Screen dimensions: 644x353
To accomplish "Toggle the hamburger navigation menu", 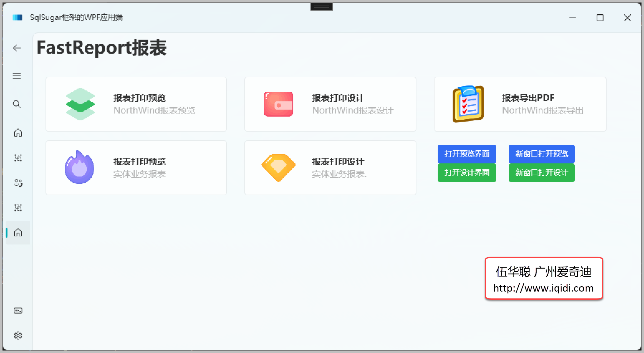I will [x=17, y=76].
